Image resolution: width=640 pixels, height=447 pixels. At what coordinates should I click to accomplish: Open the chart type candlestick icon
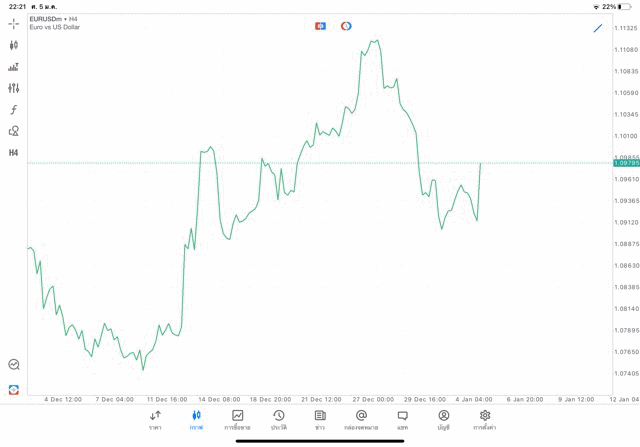click(x=14, y=45)
